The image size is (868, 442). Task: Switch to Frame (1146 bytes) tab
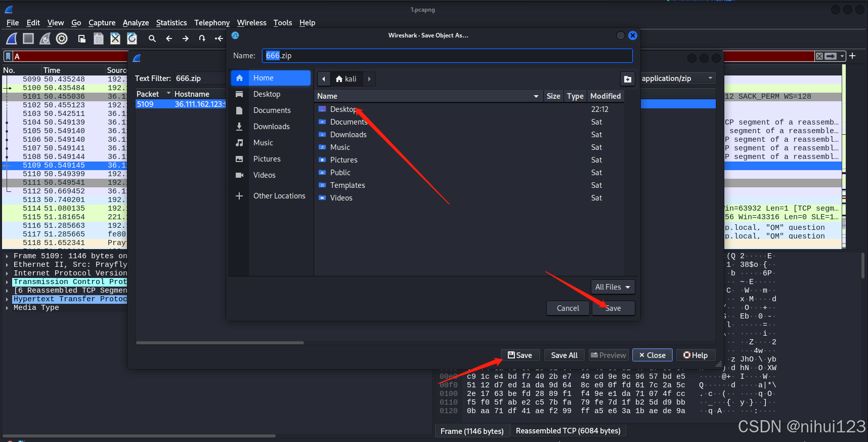(472, 431)
